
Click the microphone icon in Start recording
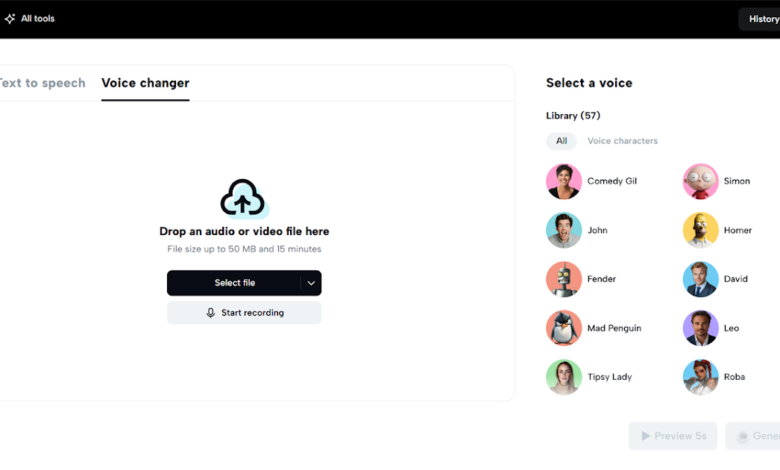tap(211, 313)
